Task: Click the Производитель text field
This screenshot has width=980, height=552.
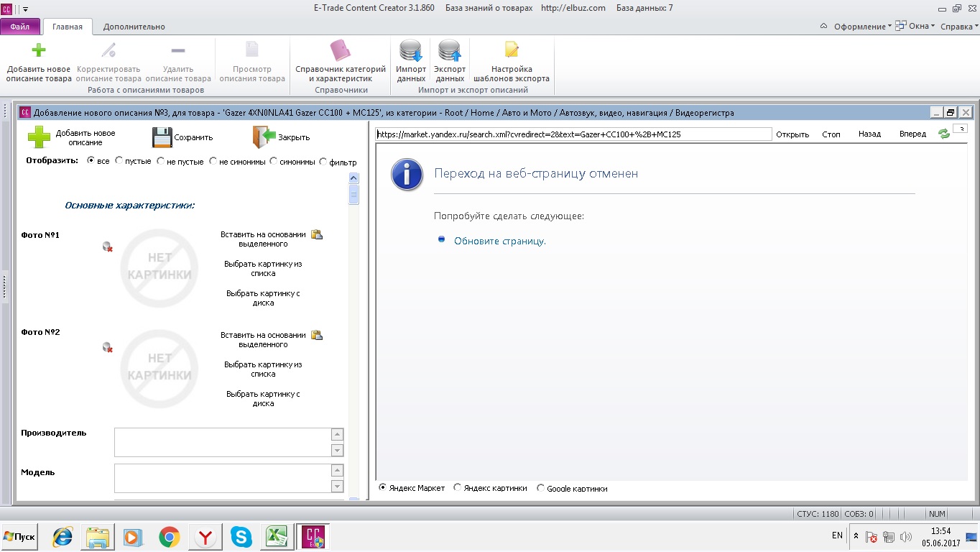Action: [x=223, y=442]
